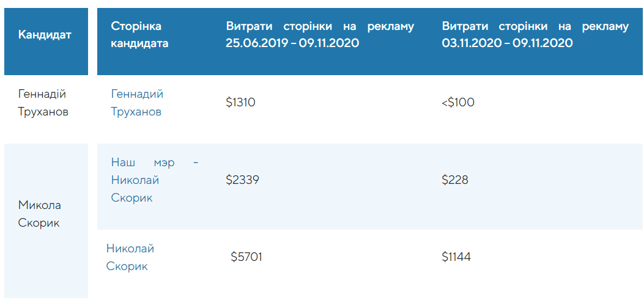Image resolution: width=644 pixels, height=300 pixels.
Task: Click the Скорик surname below Микола
Action: [39, 223]
